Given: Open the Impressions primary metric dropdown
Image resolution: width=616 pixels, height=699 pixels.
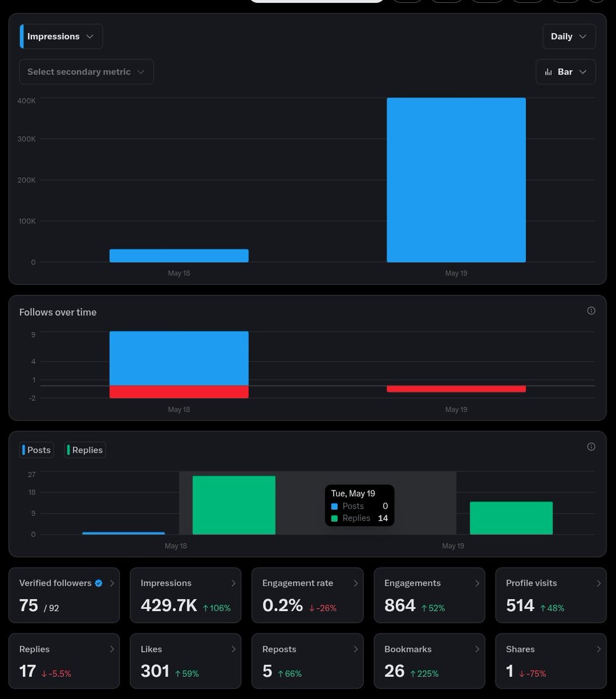Looking at the screenshot, I should click(61, 36).
